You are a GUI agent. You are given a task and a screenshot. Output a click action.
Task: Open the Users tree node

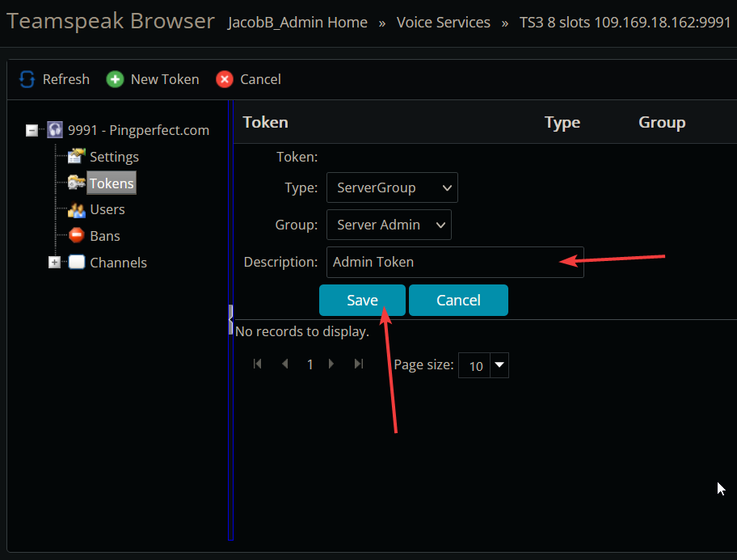pos(107,209)
